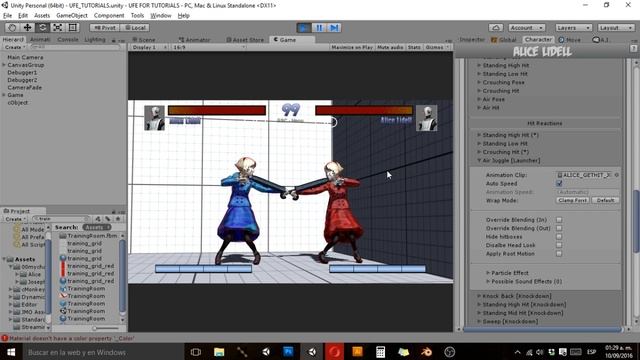Open Photoshop from the taskbar
This screenshot has width=640, height=360.
(x=289, y=352)
